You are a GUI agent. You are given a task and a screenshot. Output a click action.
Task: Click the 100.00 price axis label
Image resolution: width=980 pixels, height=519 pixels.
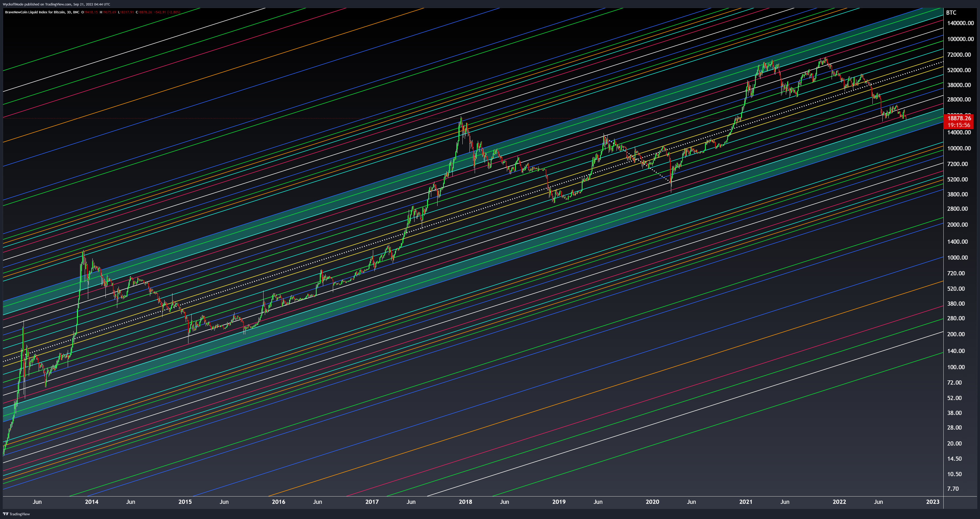tap(956, 367)
